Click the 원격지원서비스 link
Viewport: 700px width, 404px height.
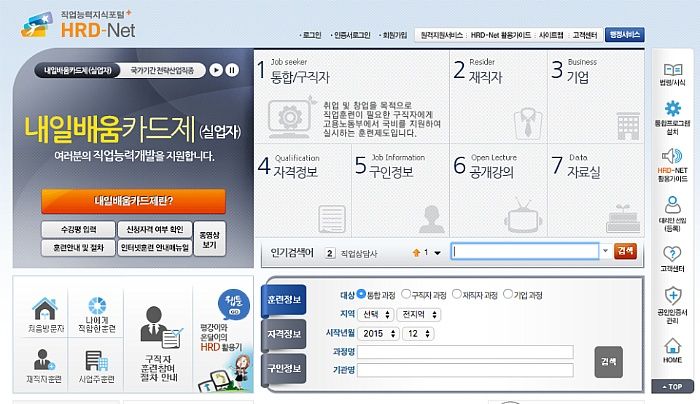[442, 35]
